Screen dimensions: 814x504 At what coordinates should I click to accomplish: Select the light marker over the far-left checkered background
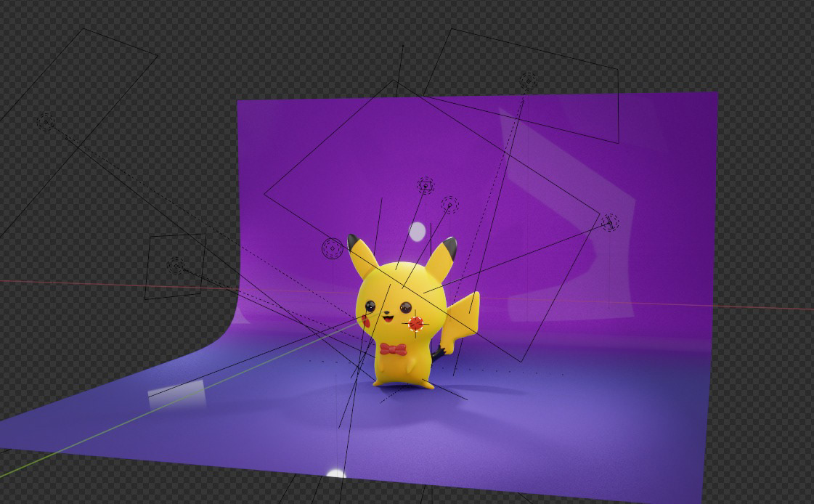(x=46, y=122)
